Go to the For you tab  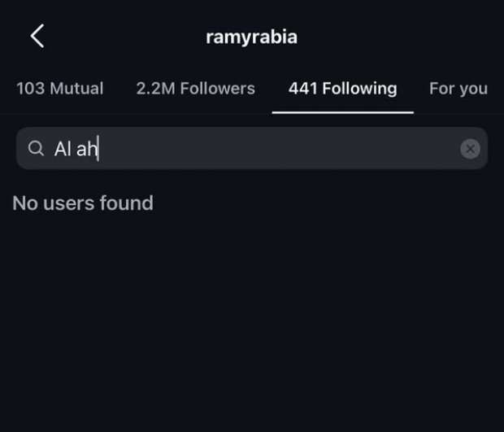click(458, 89)
